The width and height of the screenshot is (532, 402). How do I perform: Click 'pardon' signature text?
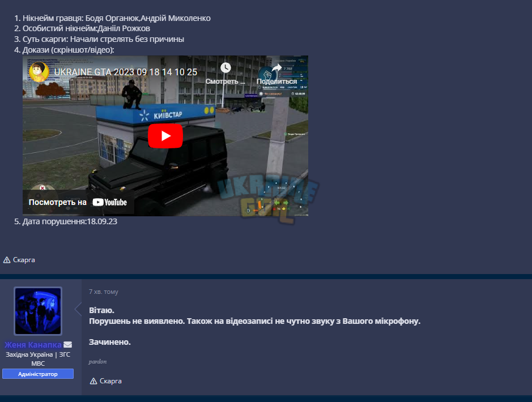click(97, 362)
